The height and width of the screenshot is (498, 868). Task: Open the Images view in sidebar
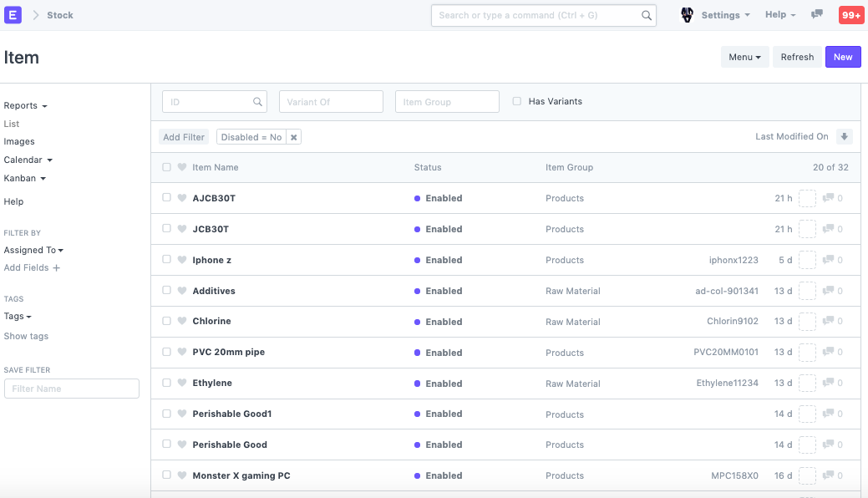(x=19, y=141)
